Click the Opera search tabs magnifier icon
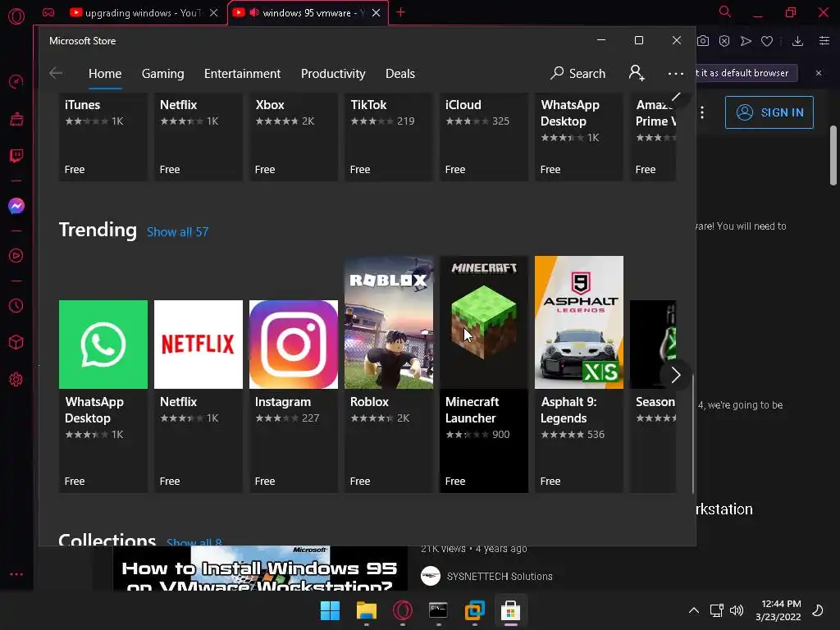840x630 pixels. 725,11
